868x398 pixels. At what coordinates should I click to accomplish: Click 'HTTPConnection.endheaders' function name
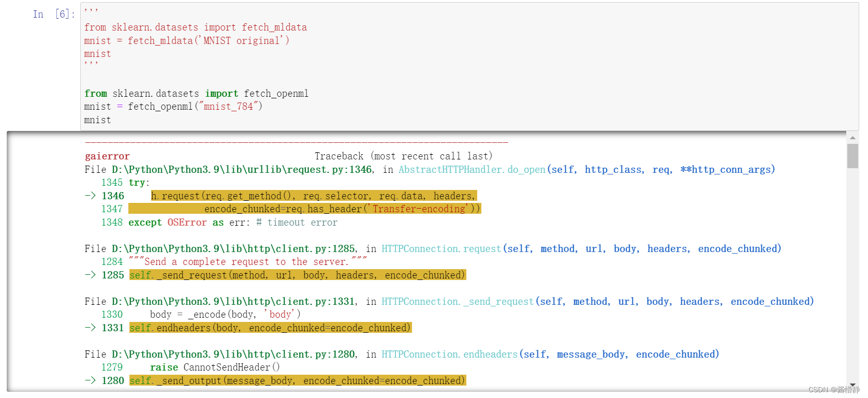(x=449, y=355)
